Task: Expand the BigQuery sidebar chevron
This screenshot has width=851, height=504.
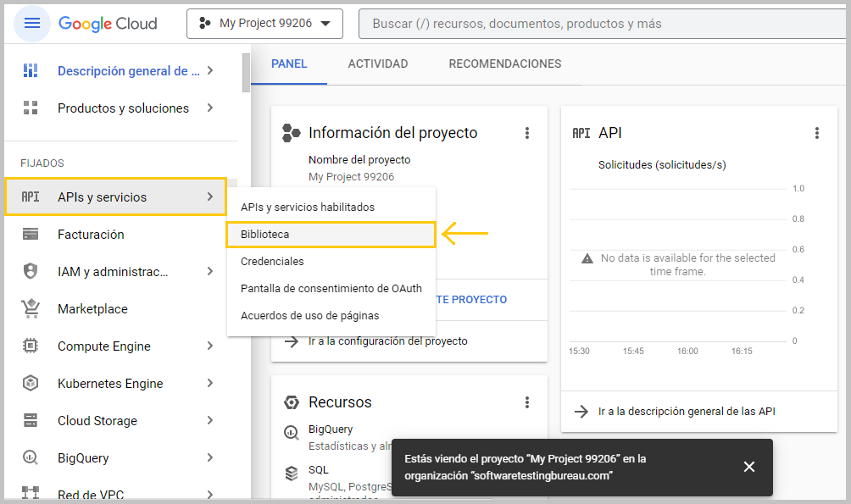Action: (x=210, y=457)
